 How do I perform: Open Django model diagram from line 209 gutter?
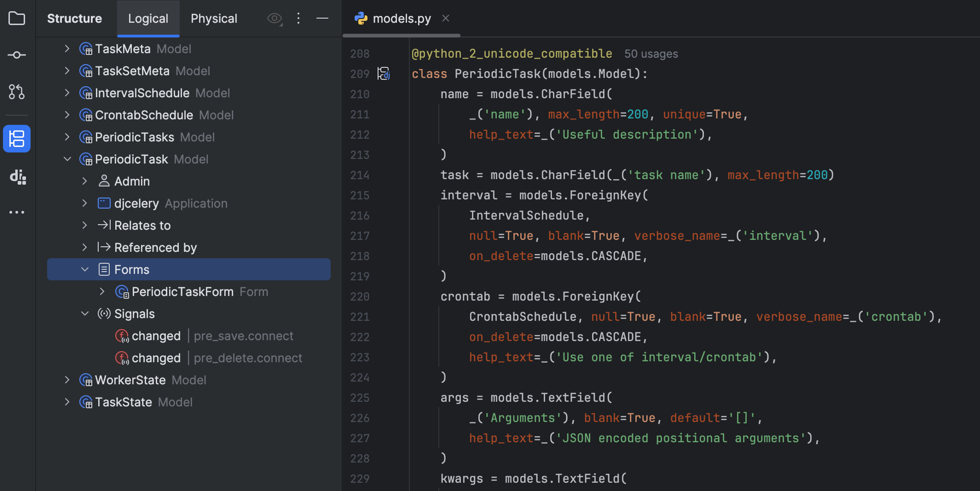pyautogui.click(x=383, y=74)
